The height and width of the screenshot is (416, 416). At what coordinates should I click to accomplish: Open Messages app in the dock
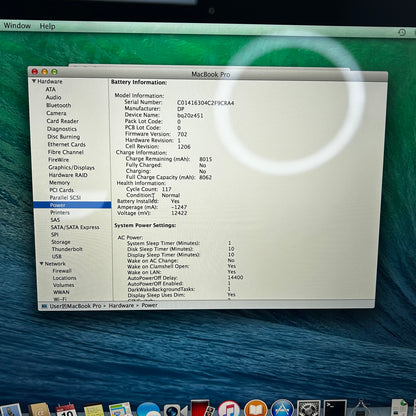coord(148,410)
